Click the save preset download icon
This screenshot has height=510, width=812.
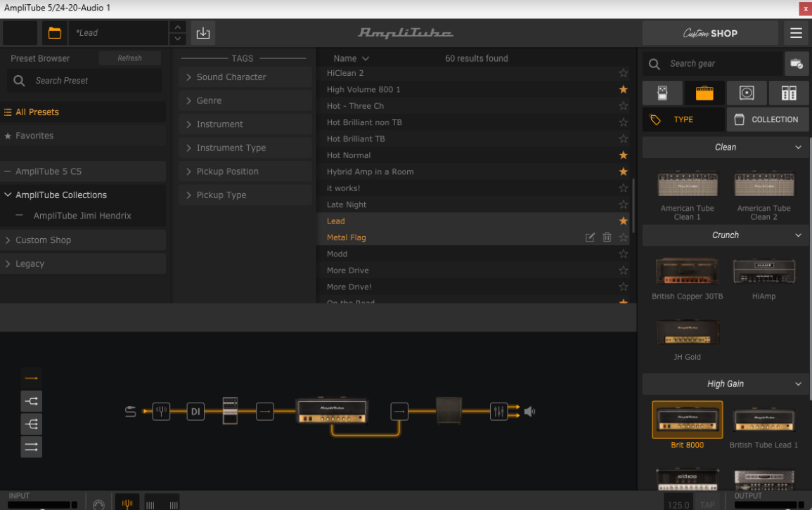coord(203,33)
